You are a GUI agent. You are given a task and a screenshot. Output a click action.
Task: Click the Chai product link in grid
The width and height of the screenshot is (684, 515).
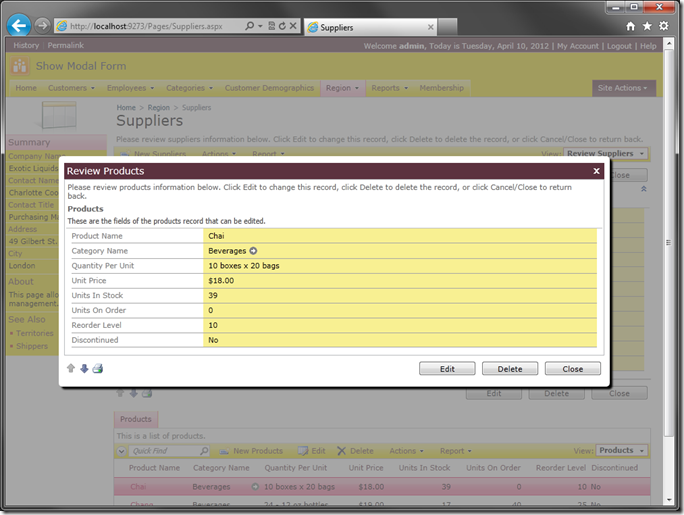pyautogui.click(x=138, y=487)
